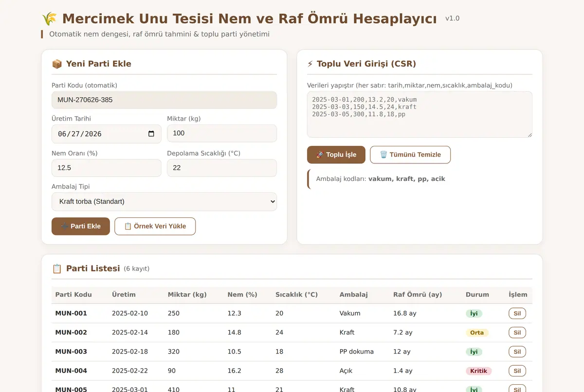This screenshot has height=392, width=584.
Task: Click the lightning icon beside Toplu Veri Girişi
Action: click(x=310, y=64)
